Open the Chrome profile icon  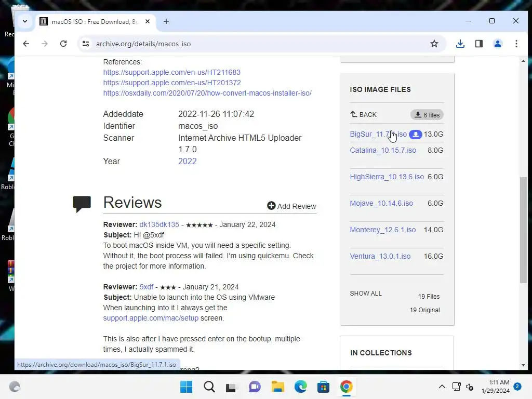[497, 44]
